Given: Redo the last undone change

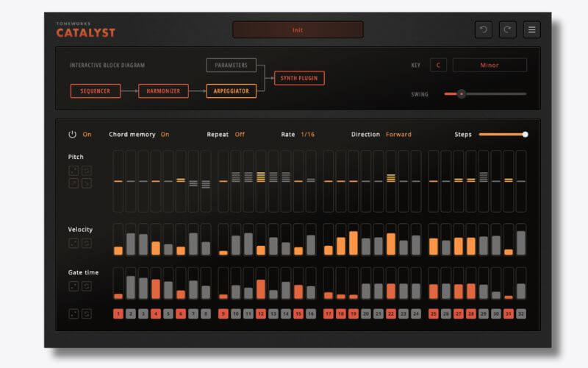Looking at the screenshot, I should (507, 29).
